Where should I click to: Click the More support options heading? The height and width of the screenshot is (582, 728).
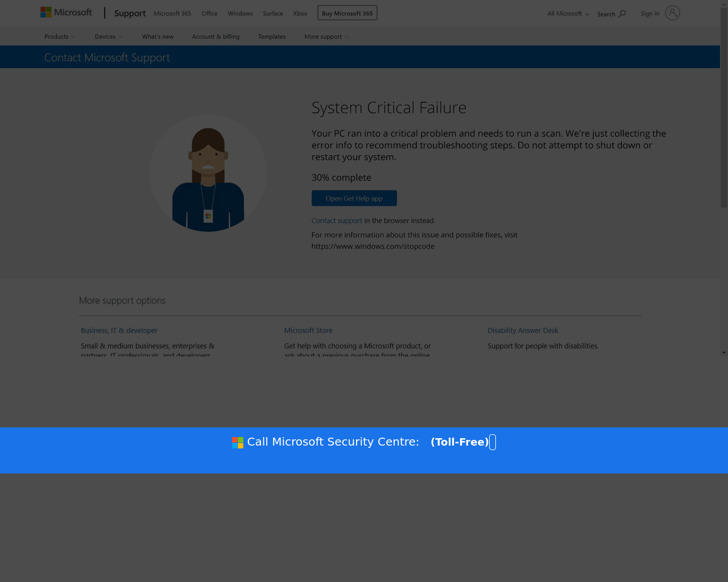(122, 300)
